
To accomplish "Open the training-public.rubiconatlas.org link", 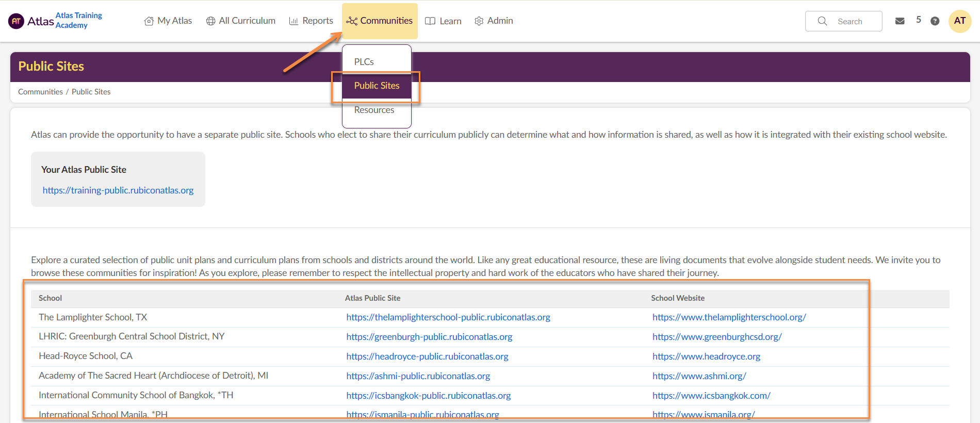I will (x=118, y=190).
